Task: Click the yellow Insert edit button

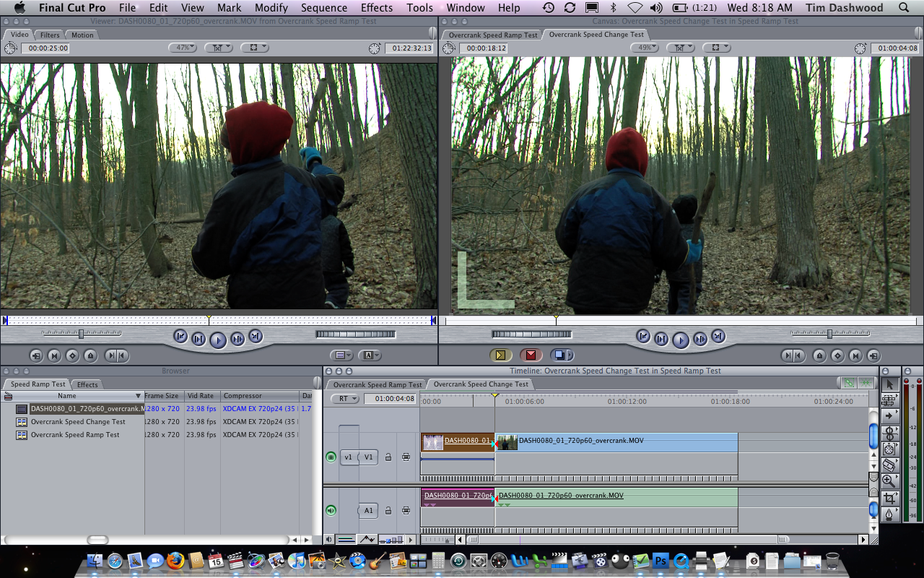Action: [500, 355]
